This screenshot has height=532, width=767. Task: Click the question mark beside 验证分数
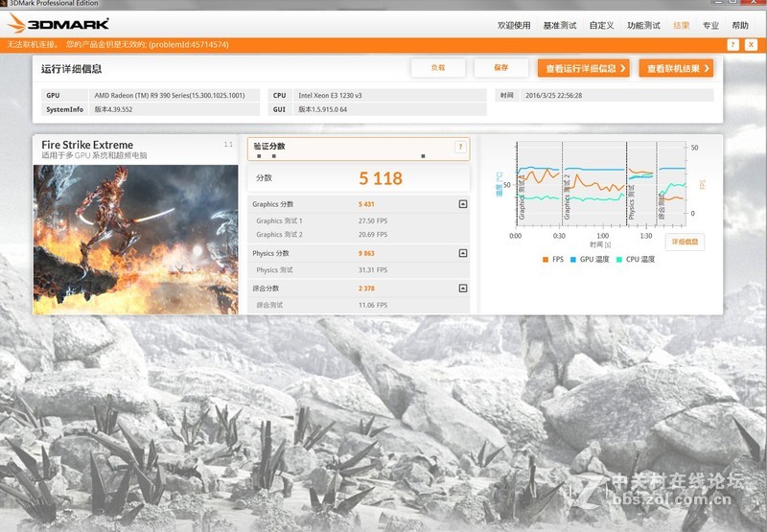pyautogui.click(x=460, y=147)
